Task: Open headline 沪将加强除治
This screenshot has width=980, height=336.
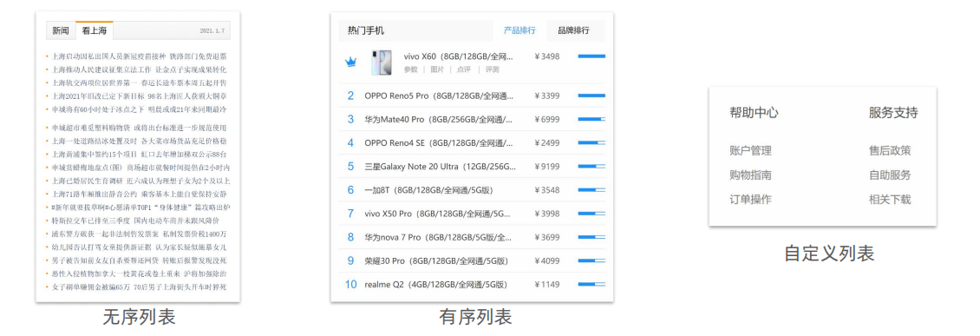Action: tap(205, 273)
